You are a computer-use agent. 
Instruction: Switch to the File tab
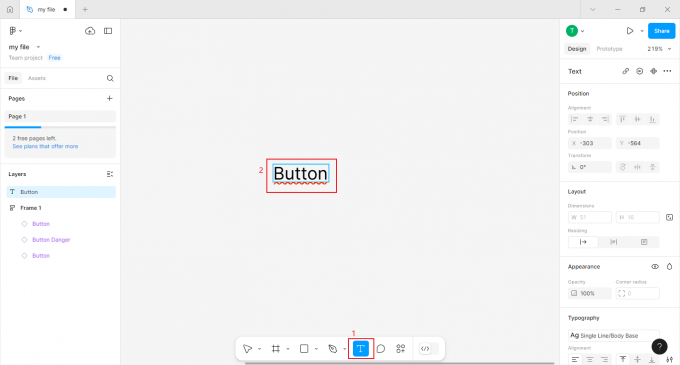tap(13, 78)
